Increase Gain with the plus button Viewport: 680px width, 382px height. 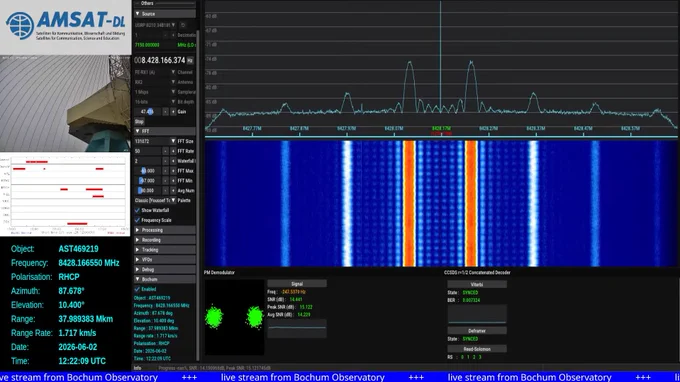pos(173,112)
